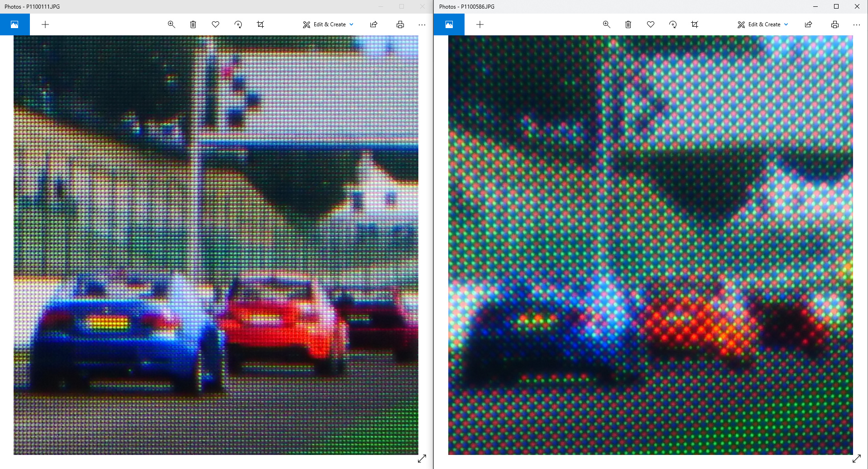The width and height of the screenshot is (868, 469).
Task: Crop the P1100586.JPG photo
Action: (x=695, y=24)
